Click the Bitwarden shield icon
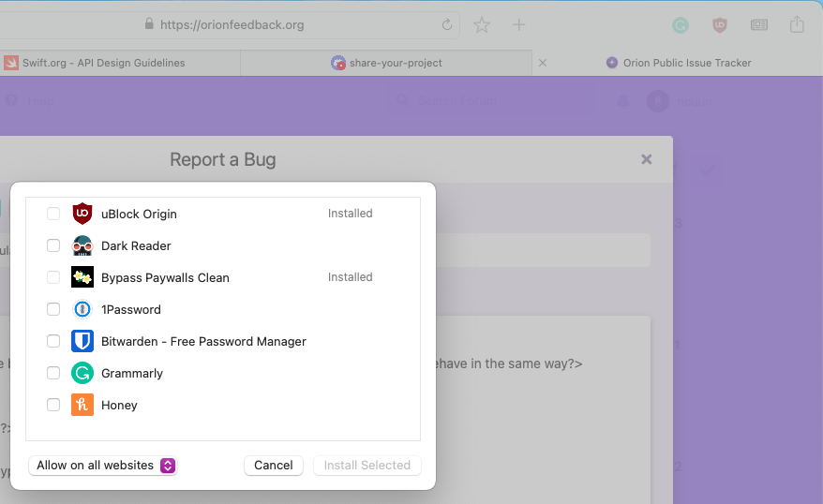This screenshot has width=823, height=504. (x=82, y=341)
